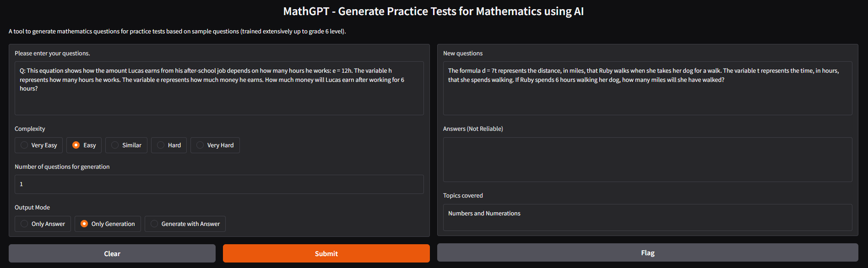This screenshot has width=868, height=268.
Task: Flag the generated output
Action: (647, 252)
